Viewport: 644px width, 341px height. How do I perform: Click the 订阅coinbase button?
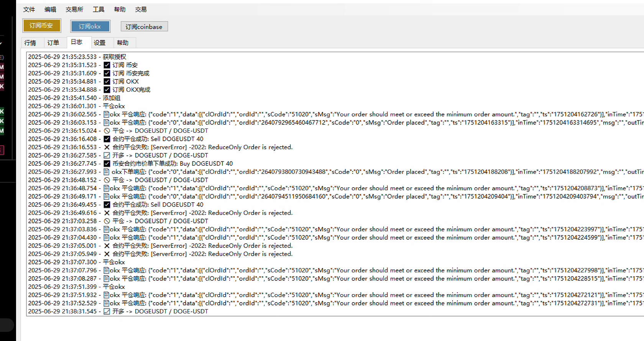144,26
